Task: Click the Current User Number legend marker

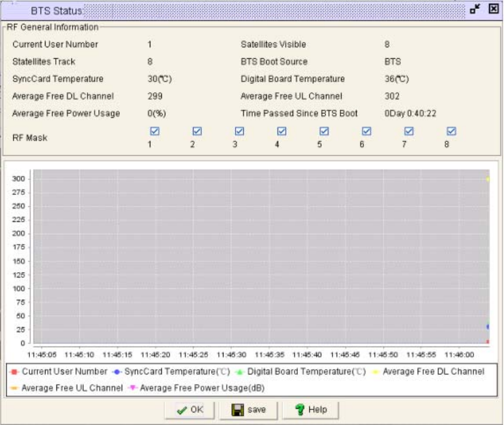Action: click(14, 372)
